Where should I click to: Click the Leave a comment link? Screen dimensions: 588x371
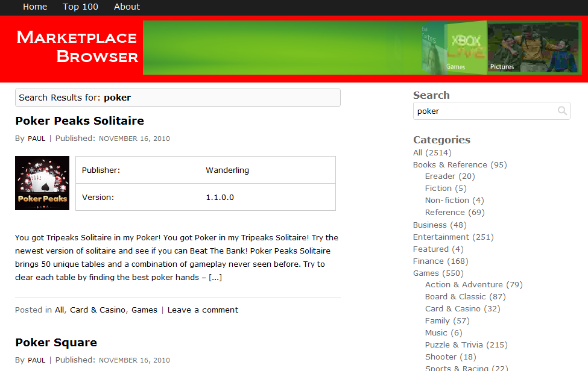[x=203, y=310]
